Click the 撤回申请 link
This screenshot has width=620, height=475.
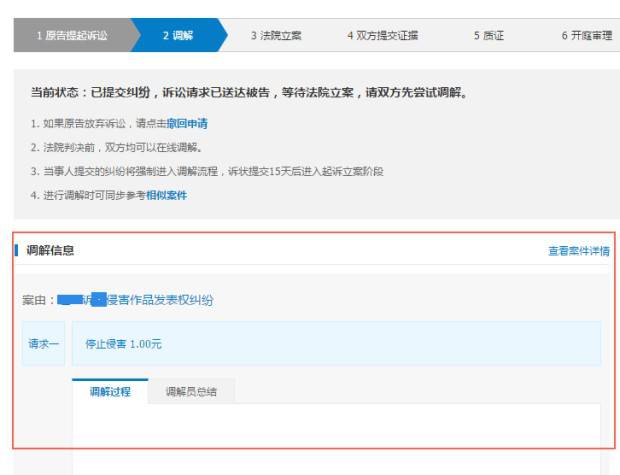187,123
